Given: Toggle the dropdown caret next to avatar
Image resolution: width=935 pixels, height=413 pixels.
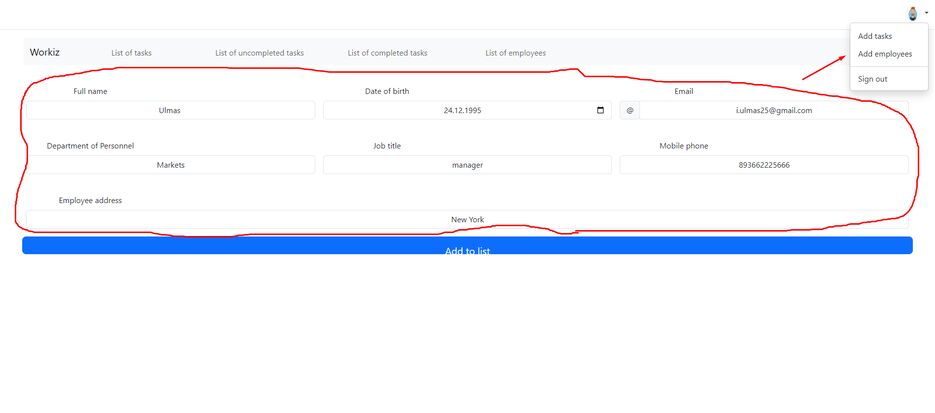Looking at the screenshot, I should click(x=926, y=13).
